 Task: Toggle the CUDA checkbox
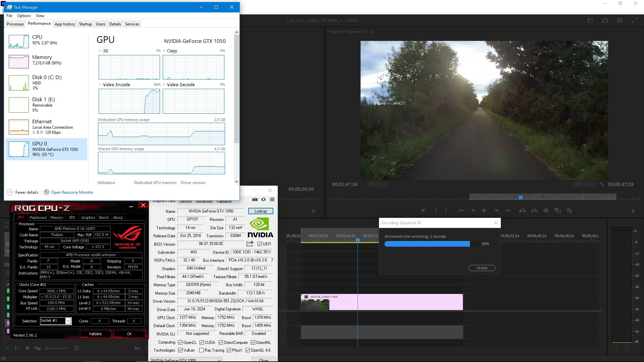(202, 343)
